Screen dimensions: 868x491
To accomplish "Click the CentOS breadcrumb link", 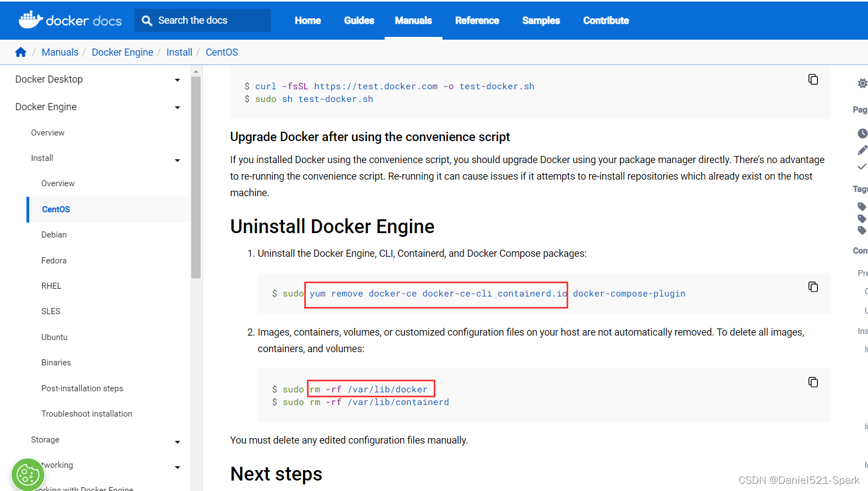I will pos(222,52).
